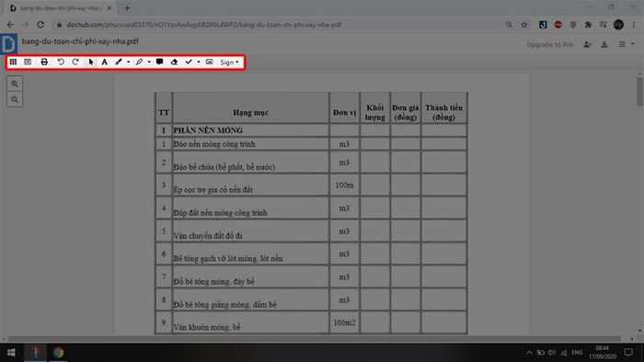Open the Chrome extensions puzzle icon
The image size is (644, 362).
[588, 25]
